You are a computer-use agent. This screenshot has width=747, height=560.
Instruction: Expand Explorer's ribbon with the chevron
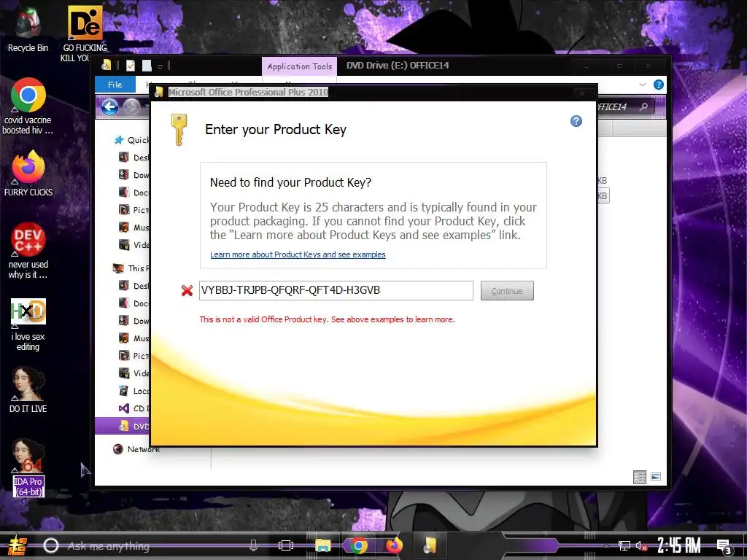(x=642, y=85)
